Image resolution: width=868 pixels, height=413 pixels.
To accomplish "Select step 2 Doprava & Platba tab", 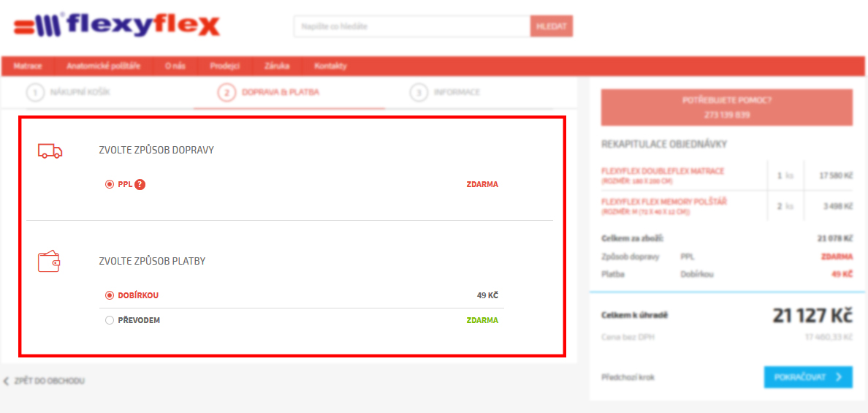I will pyautogui.click(x=270, y=92).
